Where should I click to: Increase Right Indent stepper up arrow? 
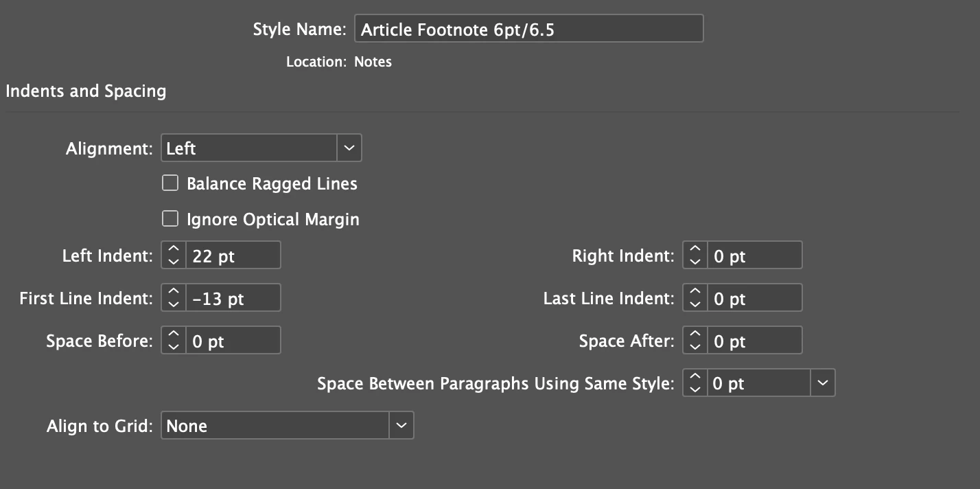695,249
